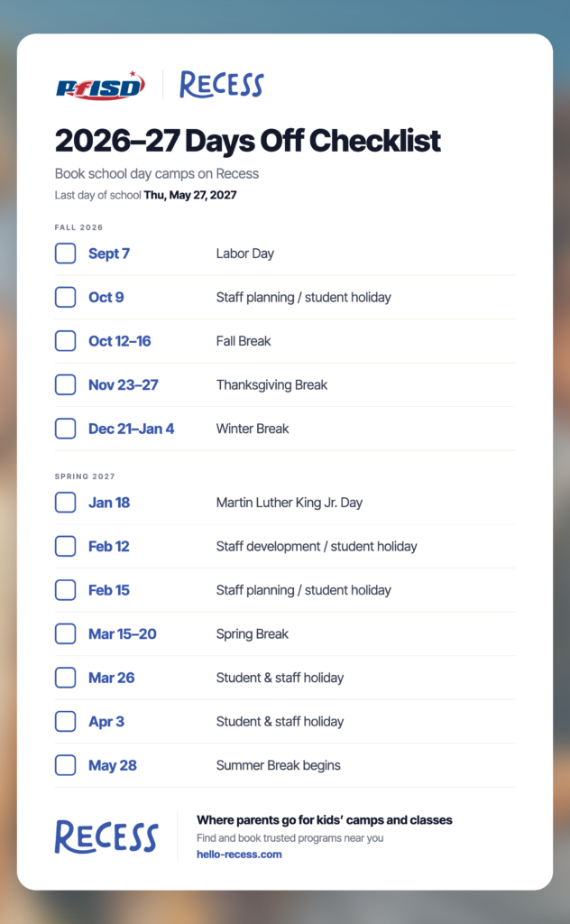This screenshot has width=570, height=924.
Task: Check the May 28 Summer Break box
Action: [x=65, y=765]
